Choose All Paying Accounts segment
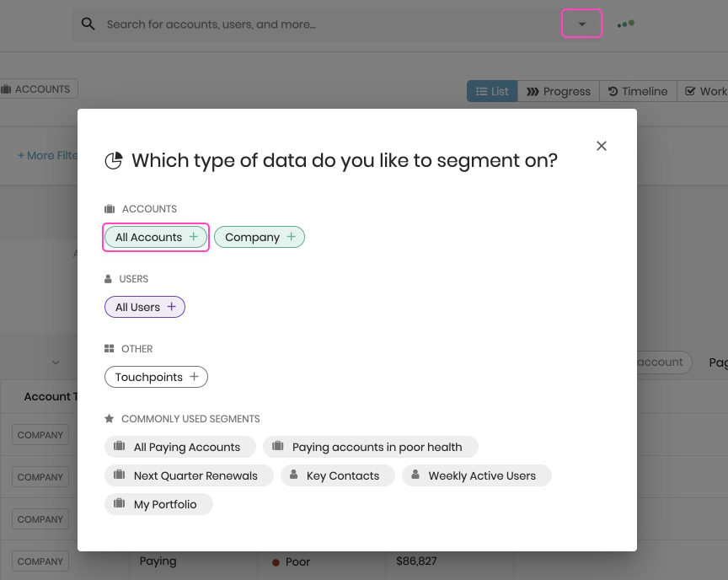Screen dimensions: 728x580 point(177,448)
